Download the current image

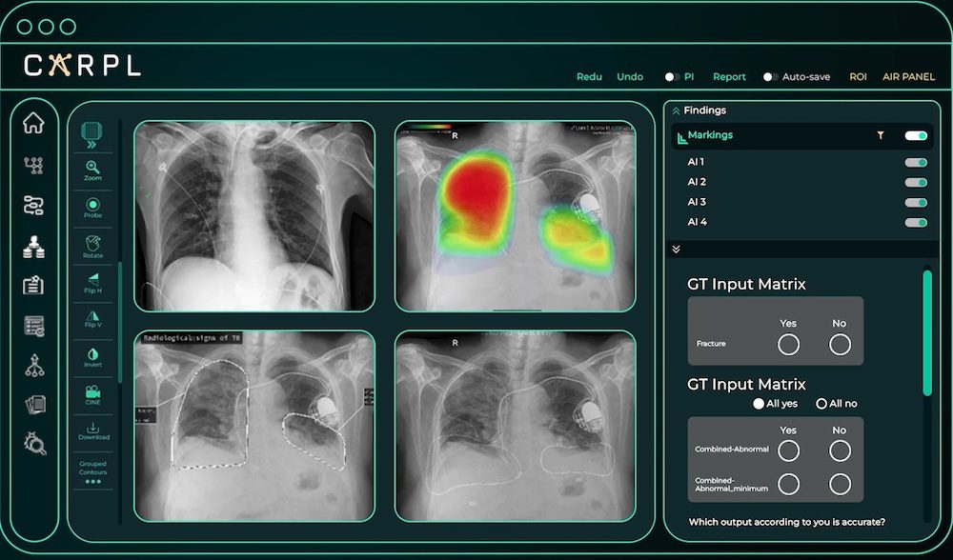[x=92, y=430]
